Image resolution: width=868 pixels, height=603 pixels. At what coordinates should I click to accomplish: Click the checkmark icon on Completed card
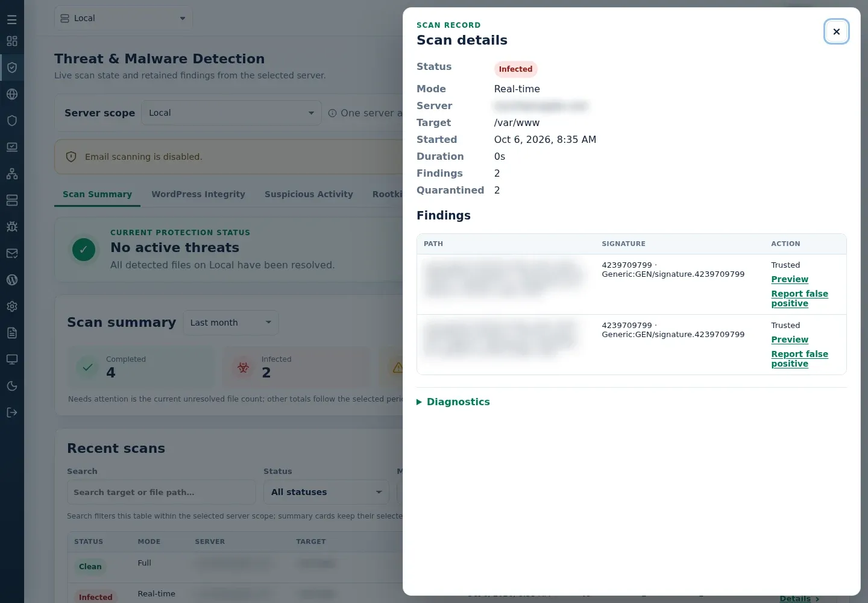[87, 367]
